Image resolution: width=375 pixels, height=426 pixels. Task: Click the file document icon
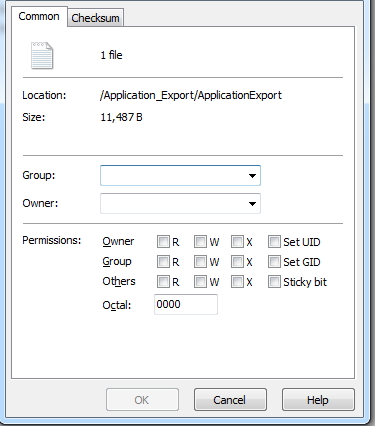point(42,55)
